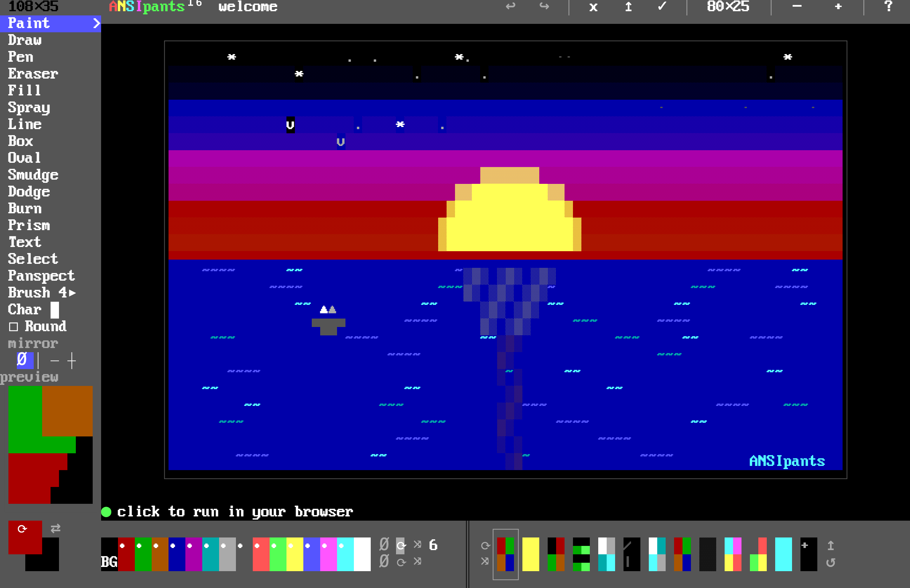Click 'click to run in your browser'
Screen dimensions: 910x588
pos(235,512)
